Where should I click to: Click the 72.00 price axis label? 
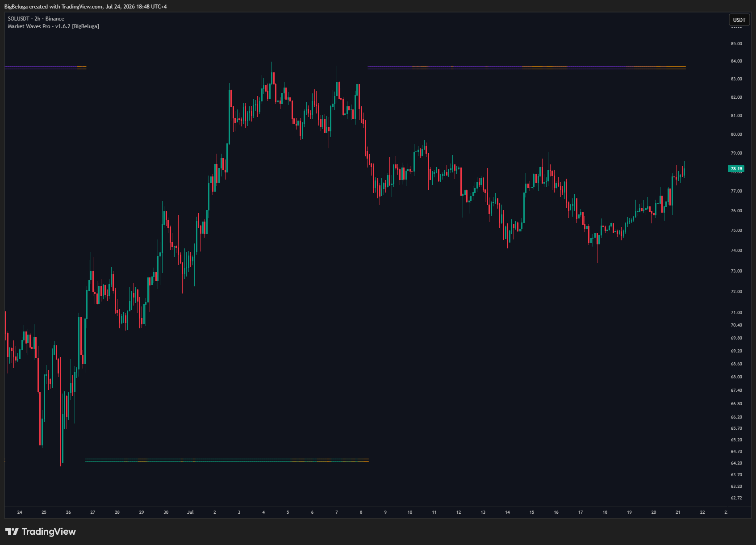[736, 292]
